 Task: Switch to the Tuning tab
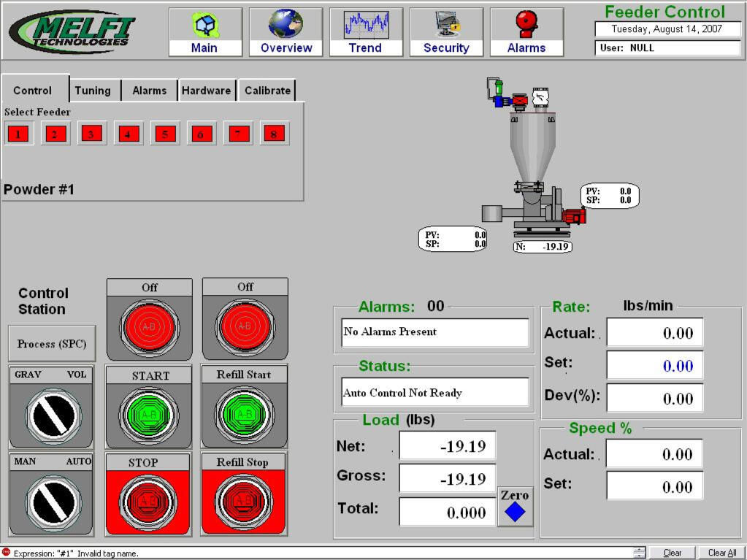coord(93,91)
